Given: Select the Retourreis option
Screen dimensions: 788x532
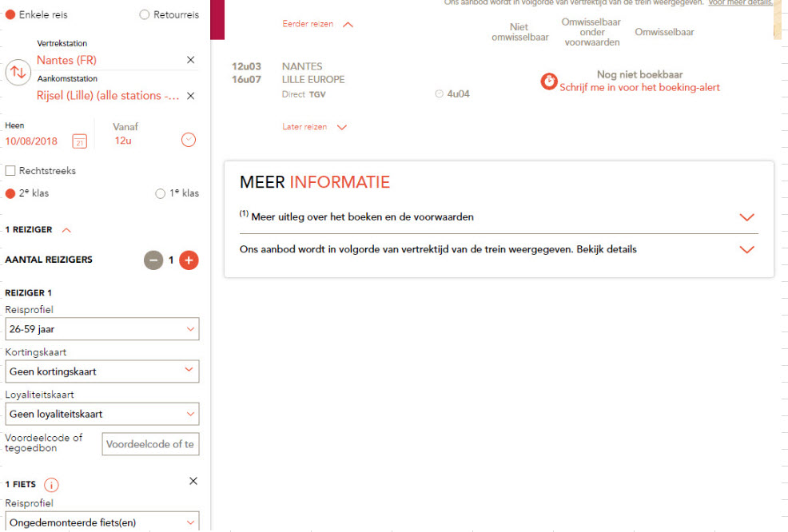Looking at the screenshot, I should pyautogui.click(x=145, y=14).
